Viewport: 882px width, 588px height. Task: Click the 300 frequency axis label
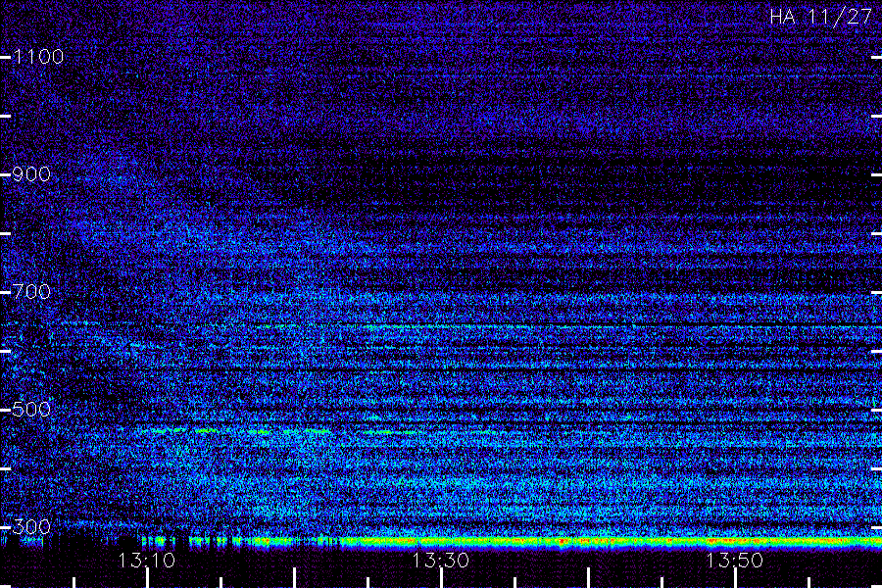[x=31, y=527]
